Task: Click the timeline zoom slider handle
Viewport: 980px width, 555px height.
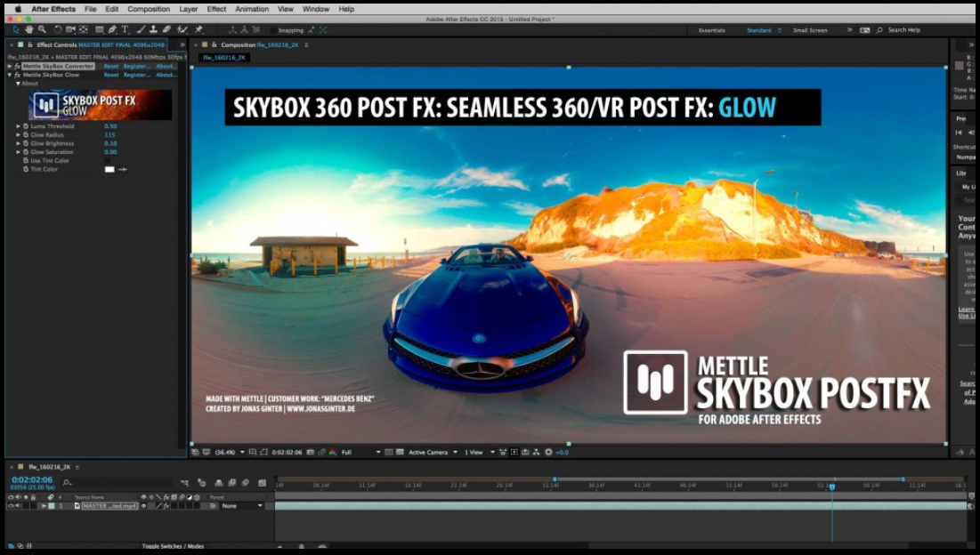Action: pyautogui.click(x=301, y=546)
